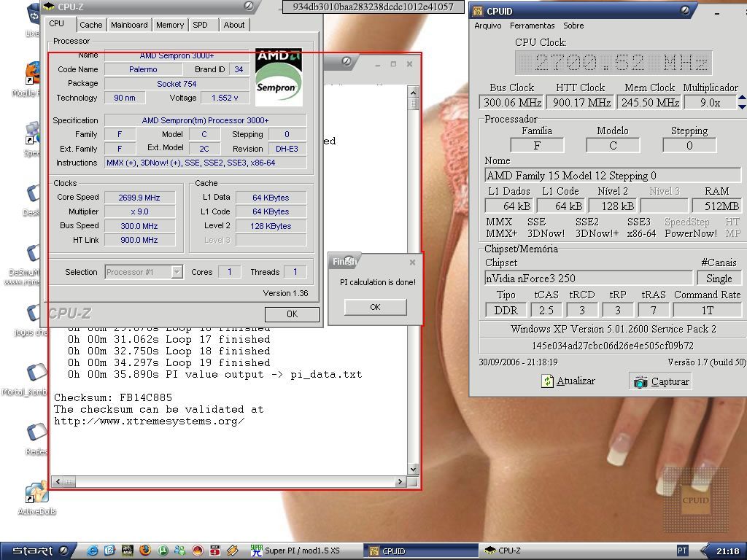Viewport: 747px width, 560px height.
Task: Click the Palermo code name value
Action: [143, 69]
